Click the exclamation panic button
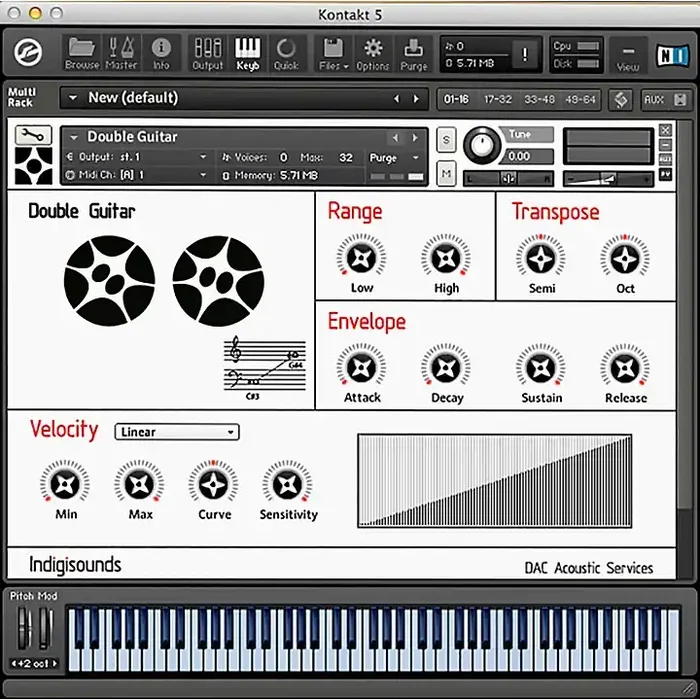The height and width of the screenshot is (700, 700). [x=525, y=54]
